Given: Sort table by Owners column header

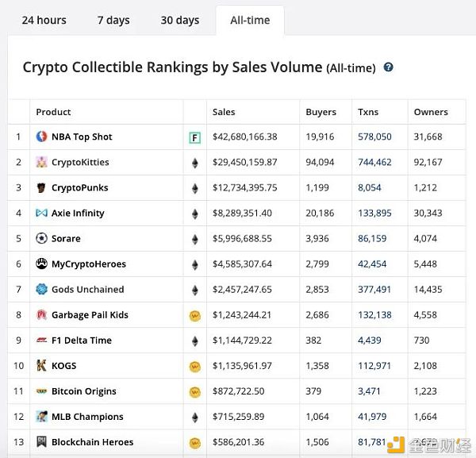Looking at the screenshot, I should pos(431,112).
